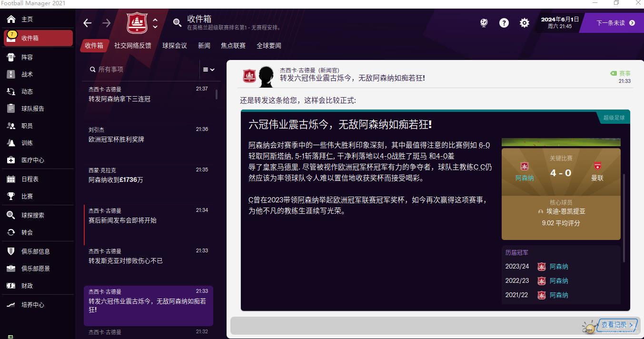Image resolution: width=644 pixels, height=339 pixels.
Task: Click the date and time display 2024年6月1日
Action: (560, 22)
